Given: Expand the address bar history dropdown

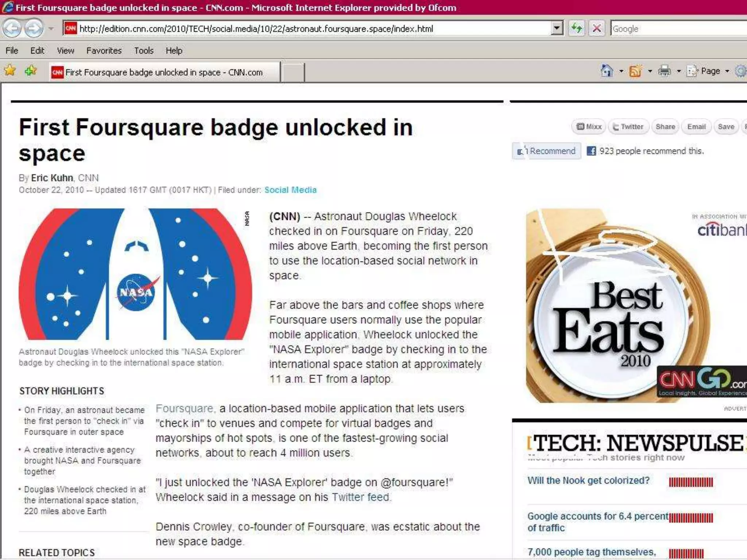Looking at the screenshot, I should (557, 28).
